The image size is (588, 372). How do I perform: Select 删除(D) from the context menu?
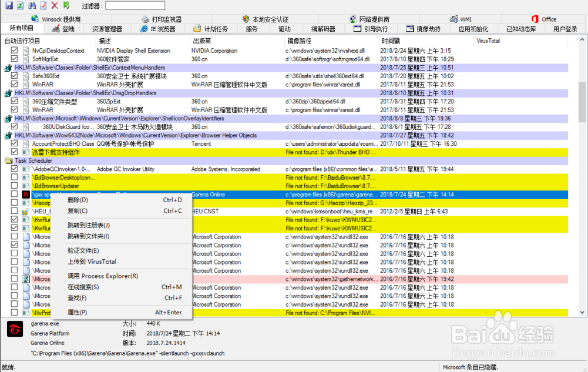78,200
